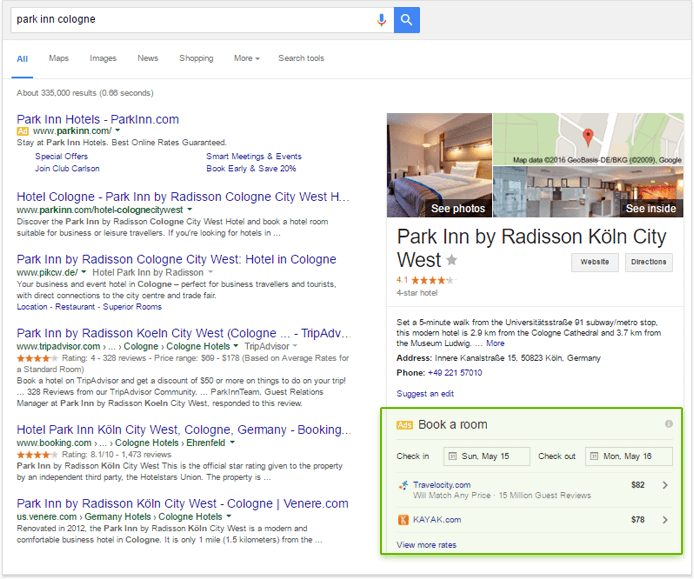Open Hotel Cologne - Park Inn by Radisson result
Screen dimensions: 694x579
coord(183,197)
